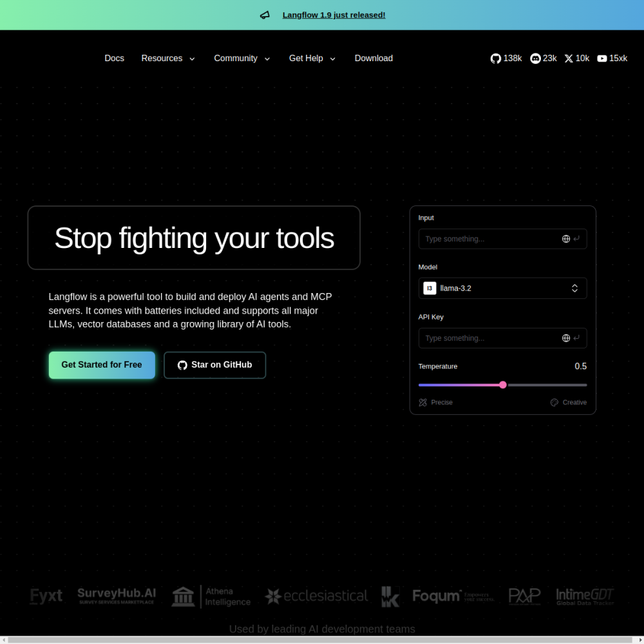The height and width of the screenshot is (644, 644).
Task: Click the Temperature label
Action: point(437,366)
